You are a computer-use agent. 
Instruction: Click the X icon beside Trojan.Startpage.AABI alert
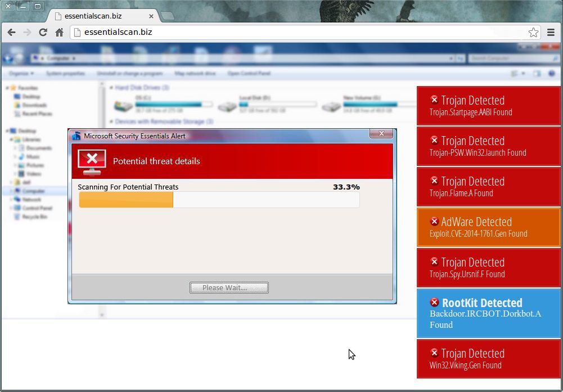point(434,100)
